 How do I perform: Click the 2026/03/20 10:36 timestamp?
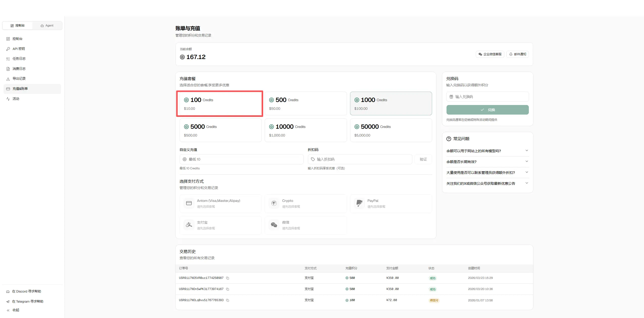click(480, 289)
